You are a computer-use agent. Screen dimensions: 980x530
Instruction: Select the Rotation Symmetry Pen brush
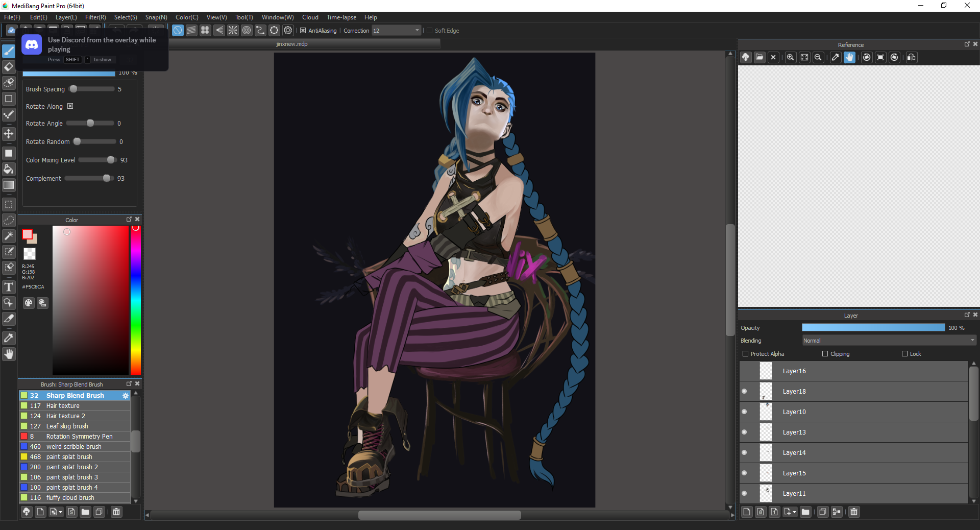click(75, 437)
